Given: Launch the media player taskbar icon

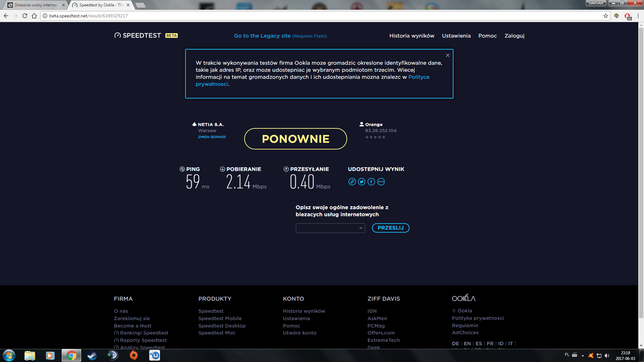Looking at the screenshot, I should pos(50,355).
